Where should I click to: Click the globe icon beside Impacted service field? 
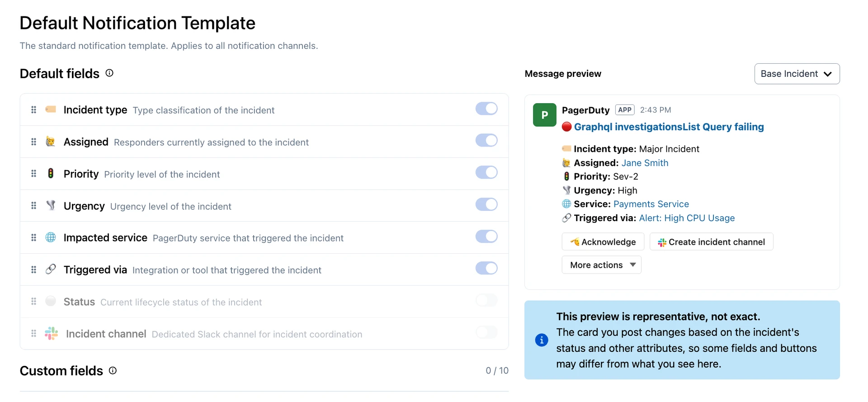point(51,237)
